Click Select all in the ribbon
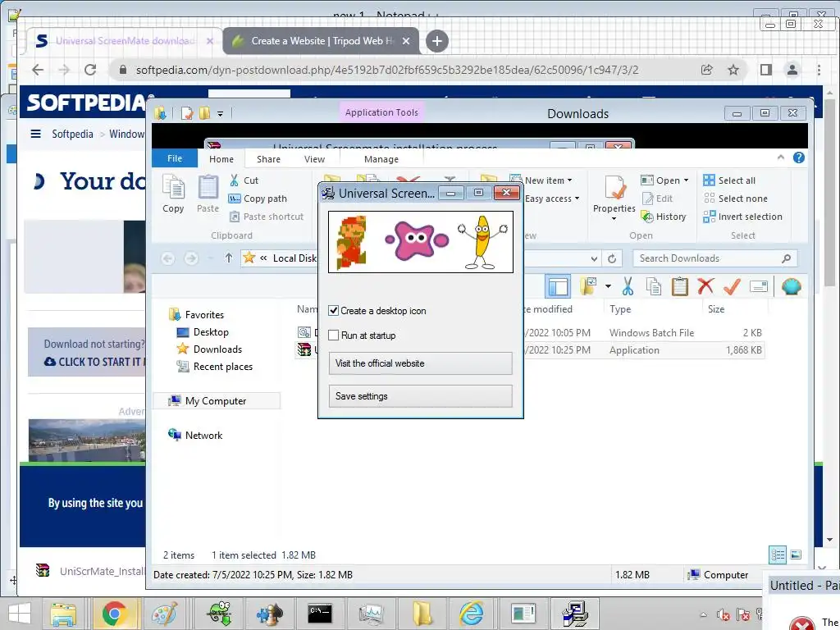840x630 pixels. coord(729,180)
